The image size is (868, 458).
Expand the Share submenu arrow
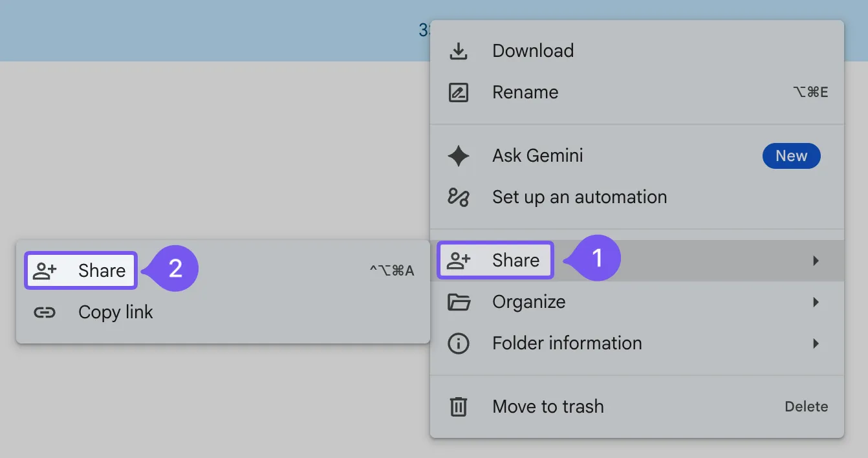tap(816, 261)
